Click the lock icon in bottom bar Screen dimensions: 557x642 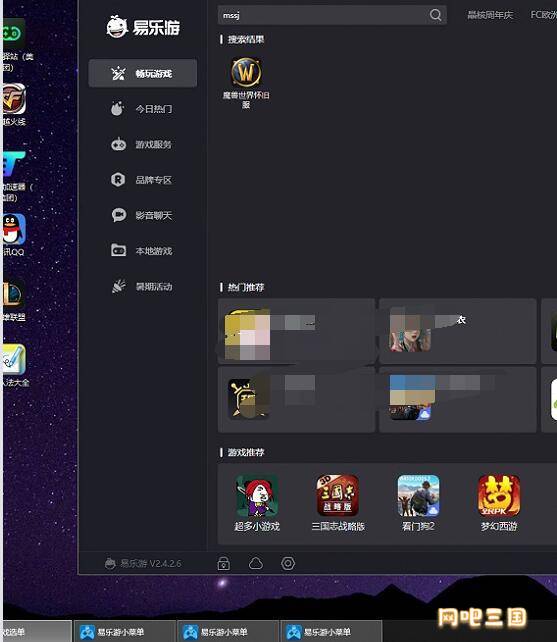click(x=224, y=563)
